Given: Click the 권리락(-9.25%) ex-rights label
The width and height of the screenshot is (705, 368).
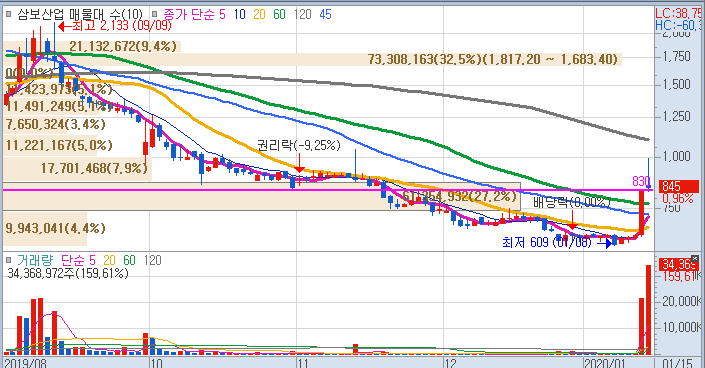Looking at the screenshot, I should click(x=299, y=145).
